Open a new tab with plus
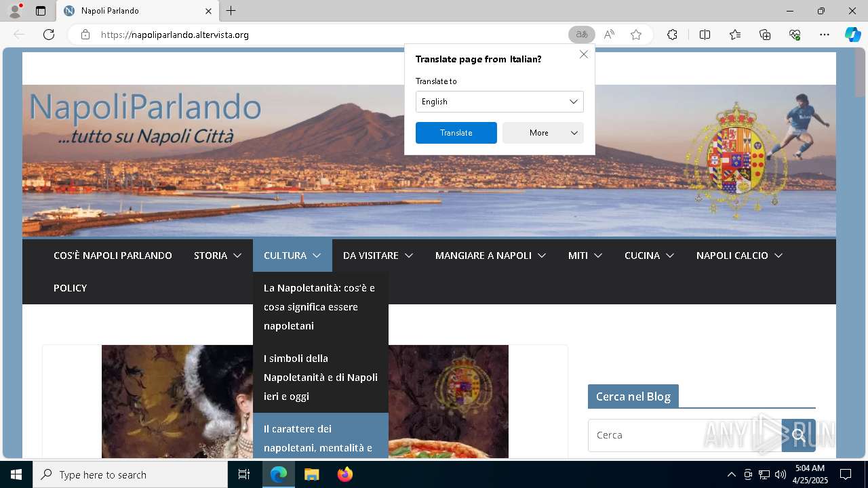Image resolution: width=868 pixels, height=488 pixels. coord(231,11)
